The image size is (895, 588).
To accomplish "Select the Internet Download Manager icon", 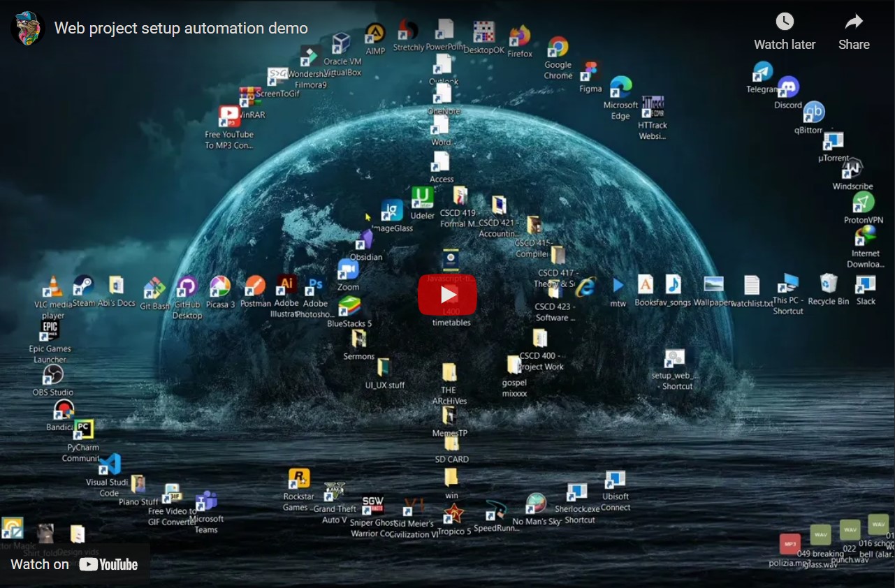I will (866, 236).
